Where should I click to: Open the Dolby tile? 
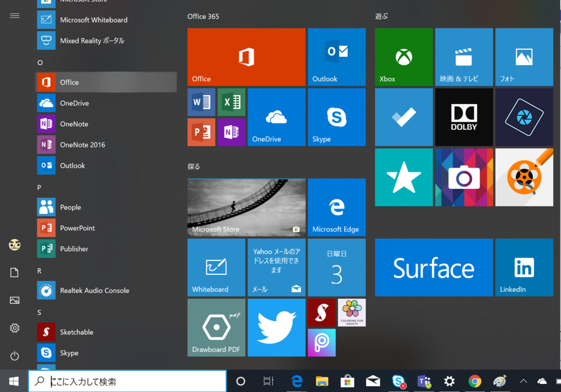pyautogui.click(x=464, y=117)
